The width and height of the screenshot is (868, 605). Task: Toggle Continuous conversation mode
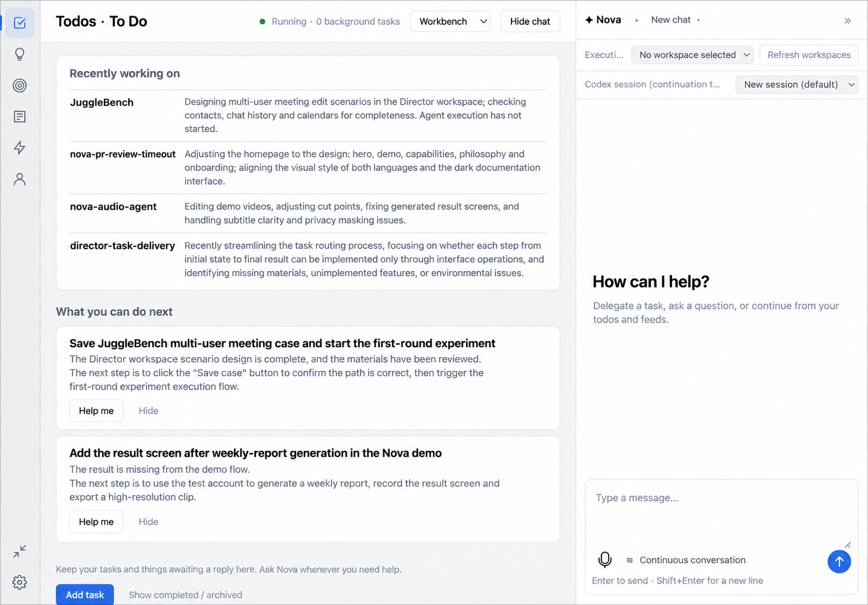(686, 560)
